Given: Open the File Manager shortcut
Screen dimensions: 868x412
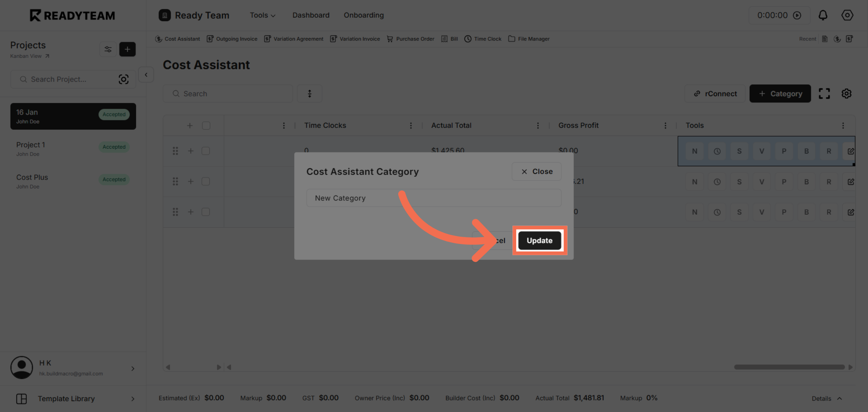Looking at the screenshot, I should [529, 39].
